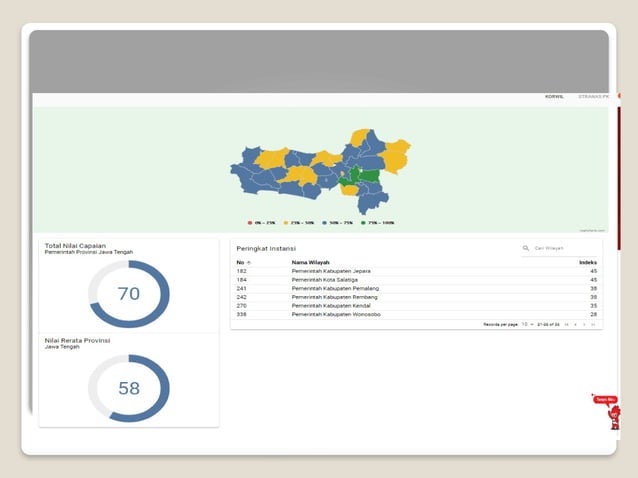Sort by the Nama Wilayah column header
Screen dimensions: 638x478
[x=310, y=262]
